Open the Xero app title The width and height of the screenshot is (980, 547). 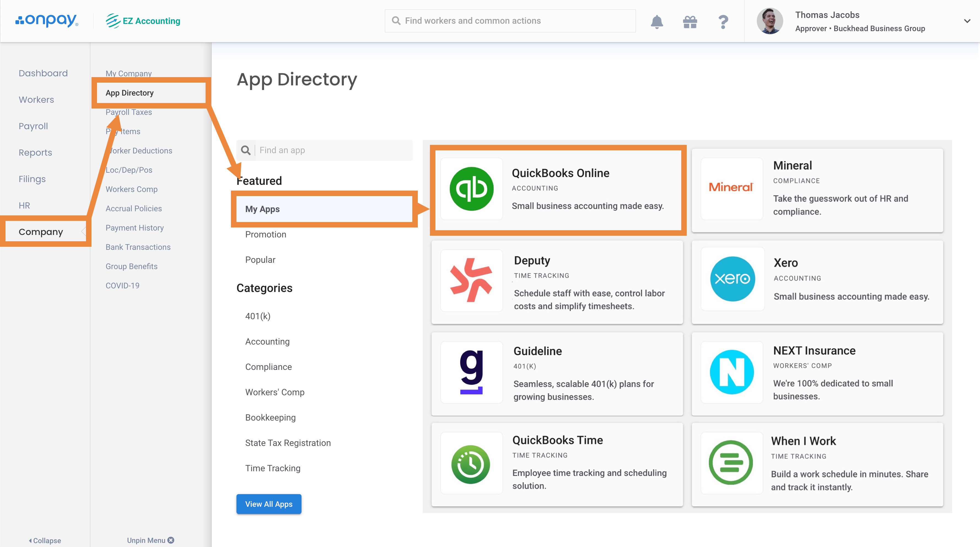(x=786, y=263)
